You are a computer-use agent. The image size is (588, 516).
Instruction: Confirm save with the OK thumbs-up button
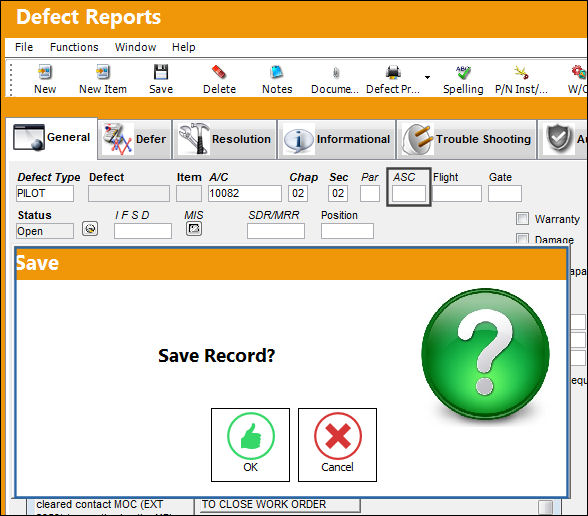(x=250, y=445)
